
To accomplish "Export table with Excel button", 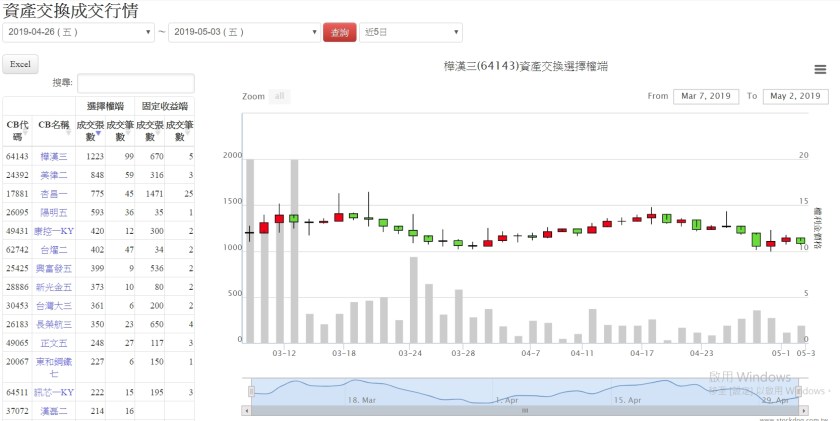I will [20, 64].
